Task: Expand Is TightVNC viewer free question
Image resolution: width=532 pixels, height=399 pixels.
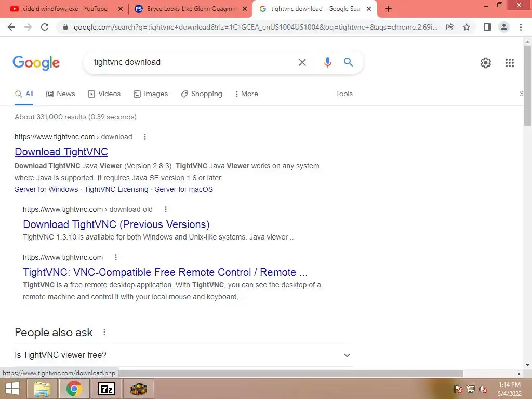Action: click(184, 355)
